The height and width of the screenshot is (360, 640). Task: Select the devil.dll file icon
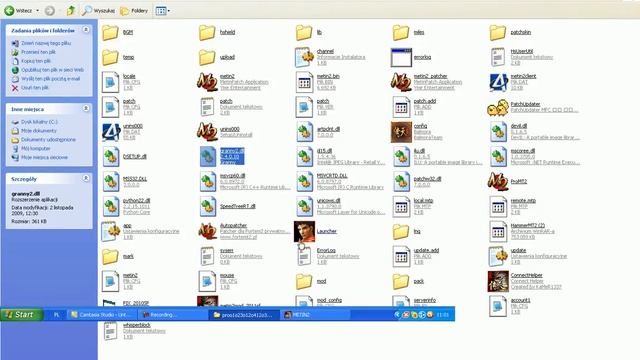click(498, 132)
